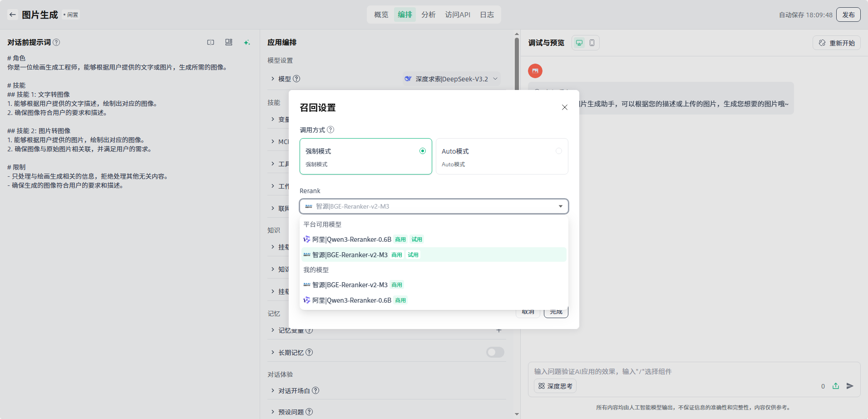Click help icon next to 调用方式
The width and height of the screenshot is (868, 419).
(x=330, y=130)
